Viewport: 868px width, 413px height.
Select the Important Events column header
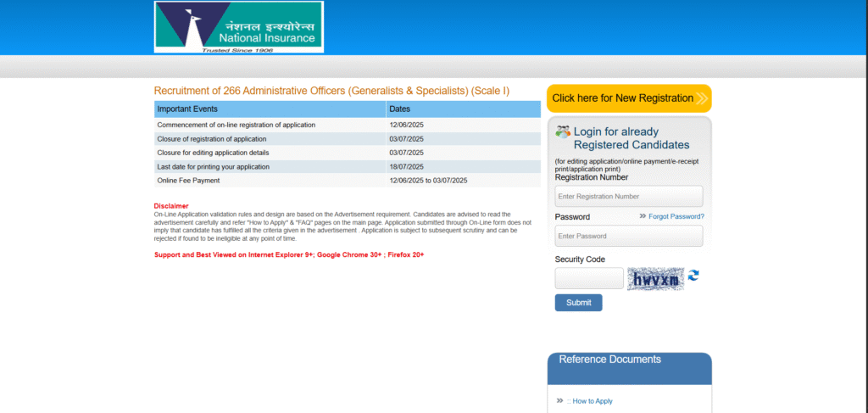tap(270, 109)
